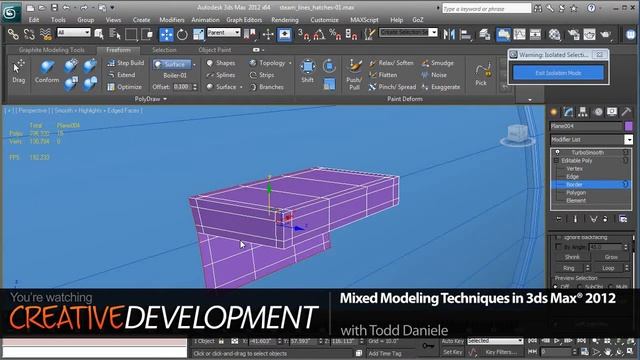Click the Shrink selection button

point(572,257)
